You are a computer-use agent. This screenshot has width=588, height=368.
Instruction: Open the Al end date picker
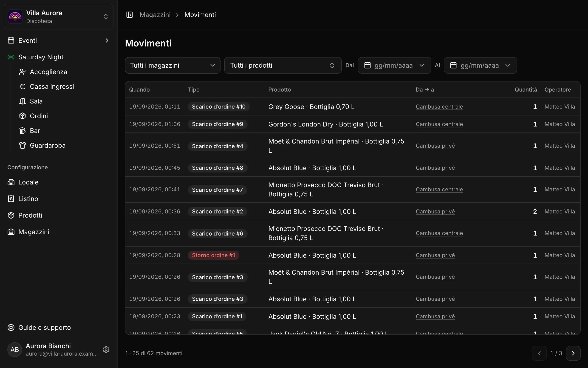pyautogui.click(x=480, y=65)
